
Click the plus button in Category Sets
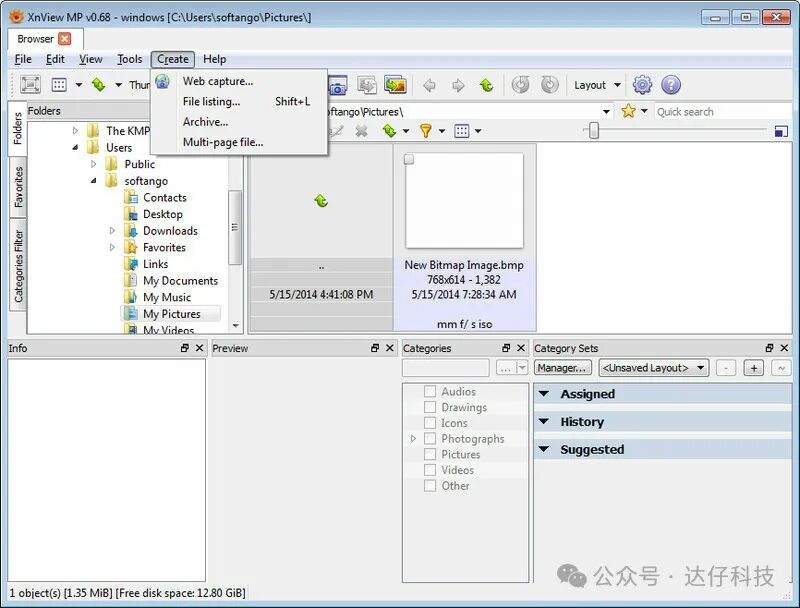pyautogui.click(x=754, y=368)
